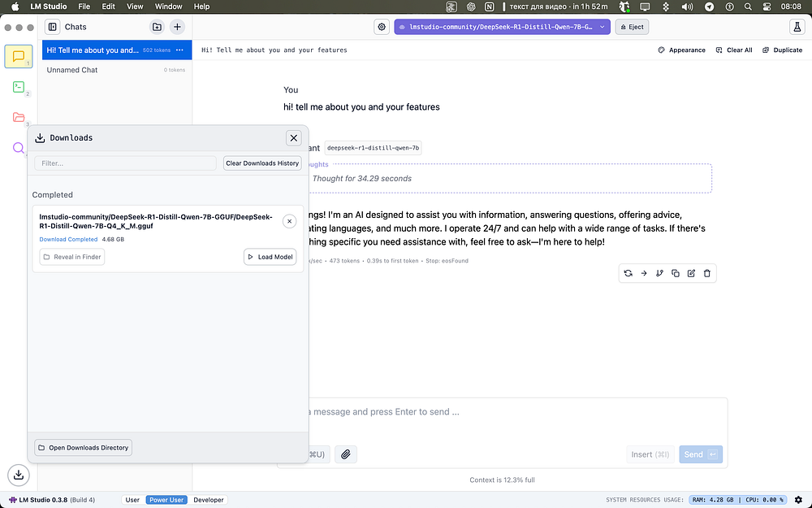Open the LM Studio app menu
Image resolution: width=812 pixels, height=508 pixels.
[48, 7]
